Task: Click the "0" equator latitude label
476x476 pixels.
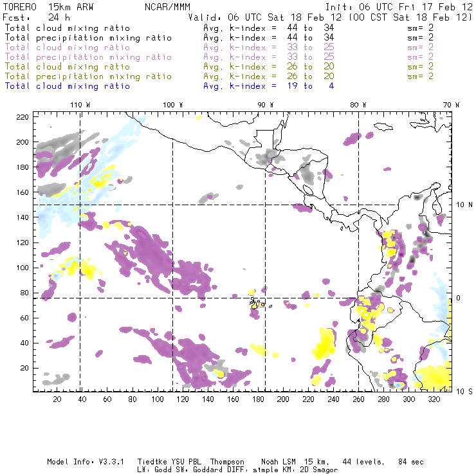Action: click(x=459, y=298)
